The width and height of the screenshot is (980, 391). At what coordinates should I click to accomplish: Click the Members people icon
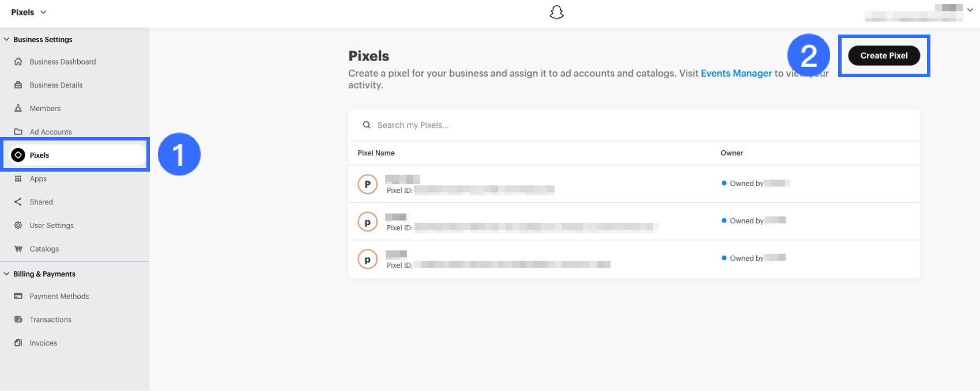pyautogui.click(x=18, y=108)
